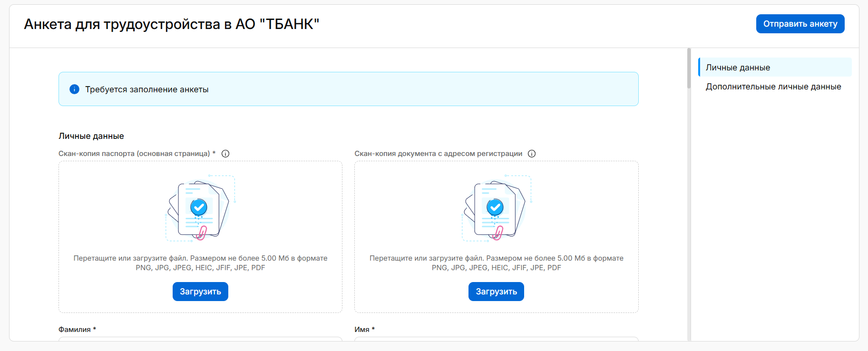Show info tooltip for registration address document
This screenshot has width=868, height=351.
(532, 154)
